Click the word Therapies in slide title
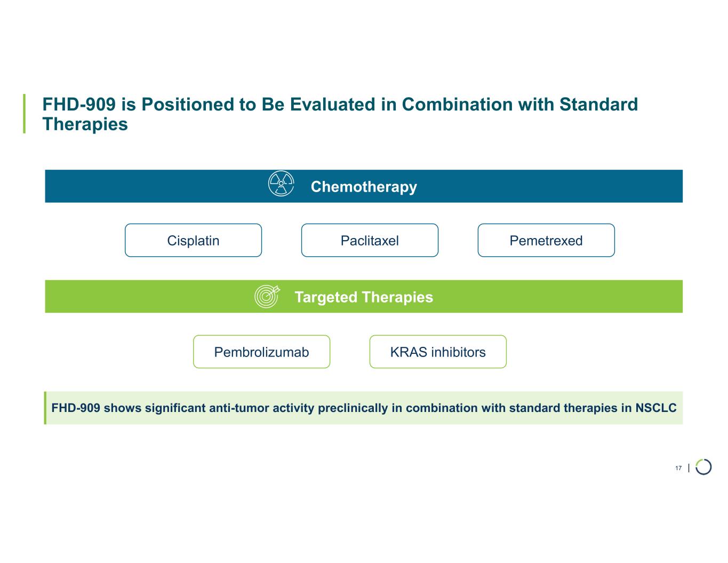 [85, 124]
